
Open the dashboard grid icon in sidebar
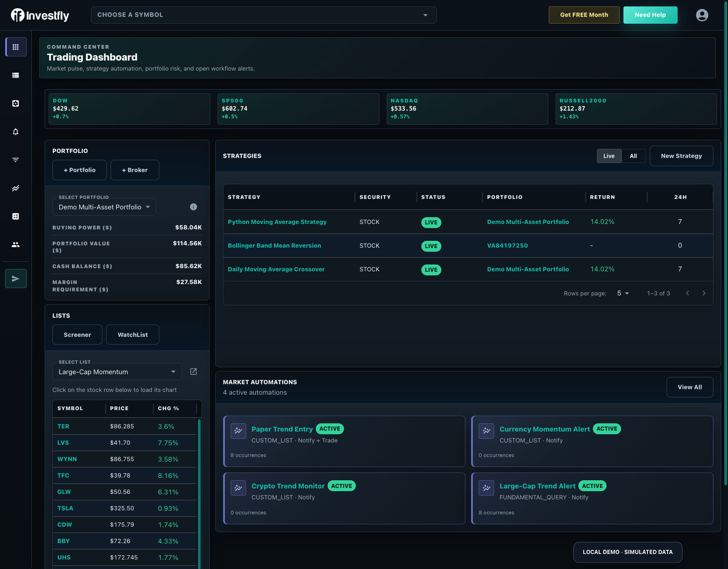(15, 47)
